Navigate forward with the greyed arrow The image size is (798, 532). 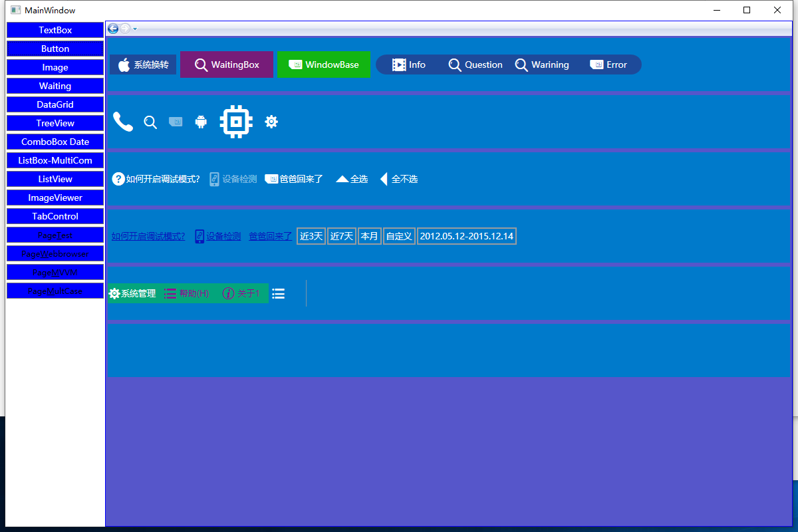[124, 29]
